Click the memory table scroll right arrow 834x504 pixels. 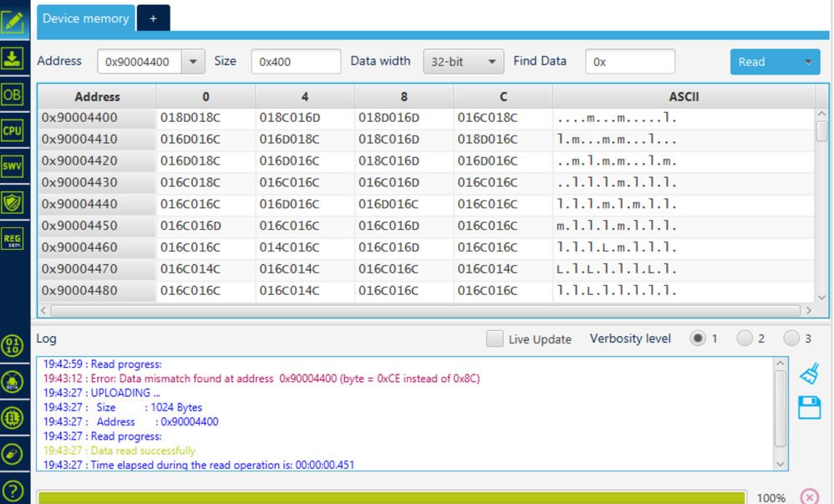coord(808,310)
